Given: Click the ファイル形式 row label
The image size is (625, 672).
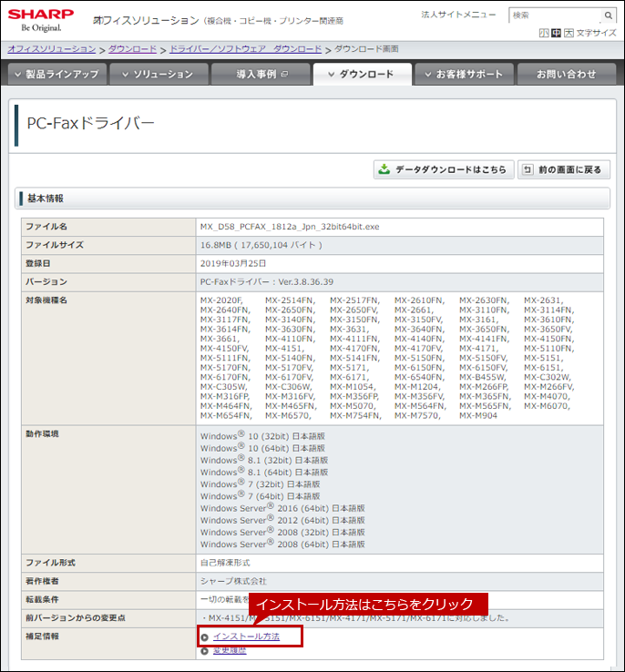Looking at the screenshot, I should tap(50, 563).
